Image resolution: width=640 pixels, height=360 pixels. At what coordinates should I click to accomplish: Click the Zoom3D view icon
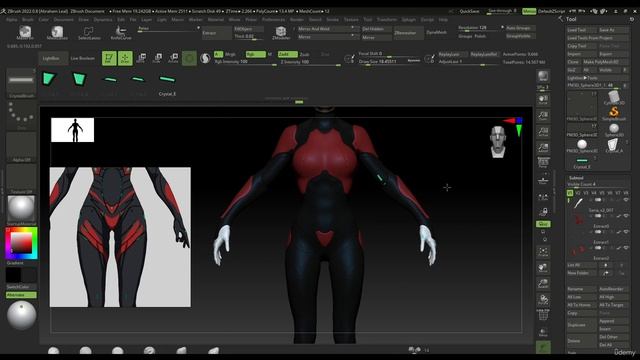pos(543,284)
